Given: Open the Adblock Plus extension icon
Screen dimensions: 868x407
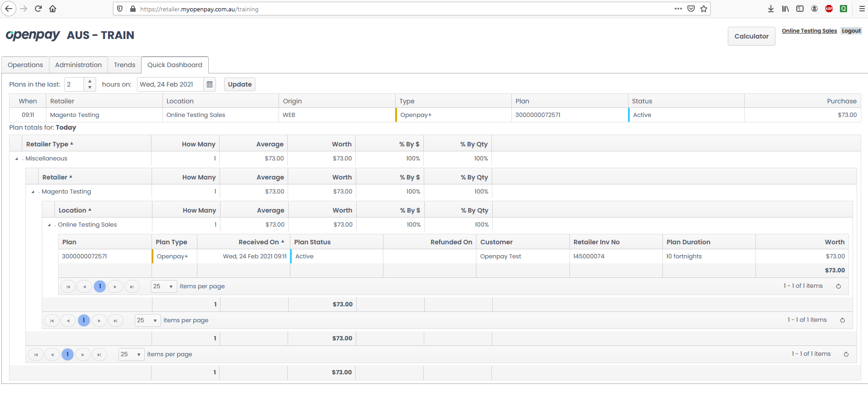Looking at the screenshot, I should tap(829, 9).
